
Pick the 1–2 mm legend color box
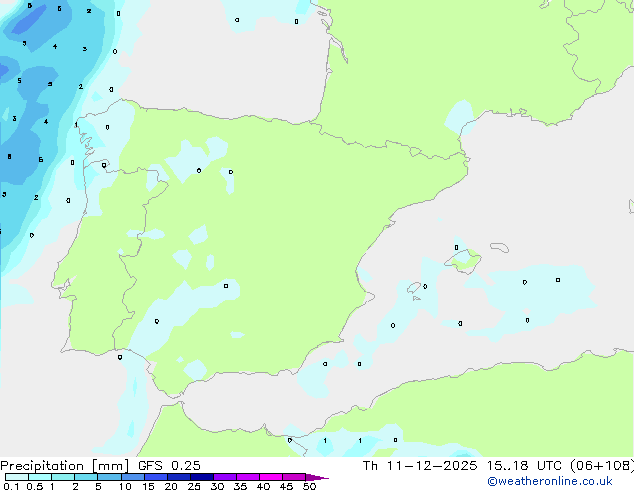click(63, 477)
